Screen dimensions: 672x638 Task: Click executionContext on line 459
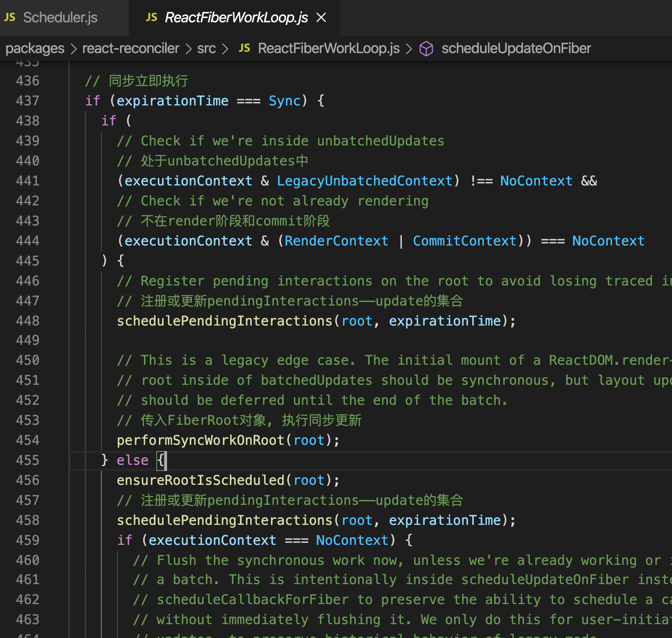(212, 540)
